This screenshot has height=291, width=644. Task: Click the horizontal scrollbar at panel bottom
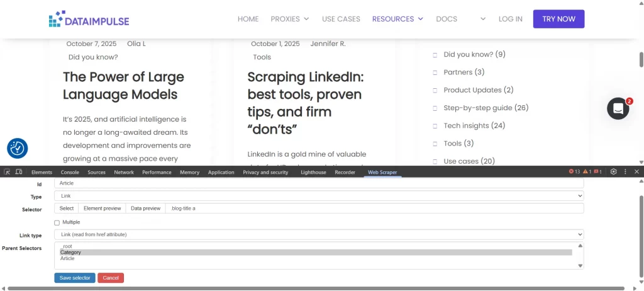click(314, 288)
